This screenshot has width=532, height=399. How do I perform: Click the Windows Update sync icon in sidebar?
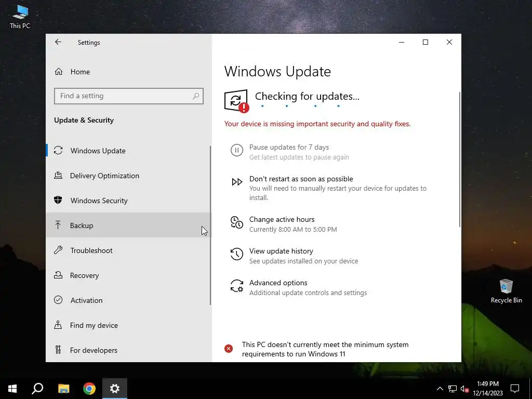(58, 150)
